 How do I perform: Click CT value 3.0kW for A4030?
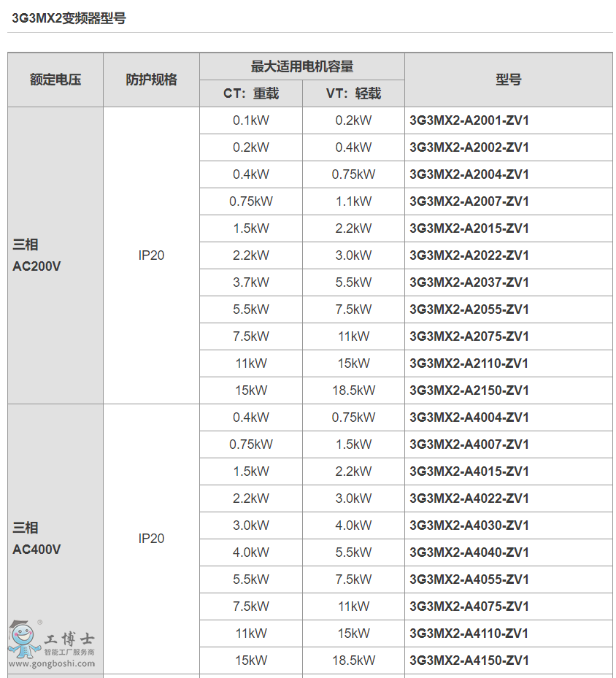click(x=251, y=525)
